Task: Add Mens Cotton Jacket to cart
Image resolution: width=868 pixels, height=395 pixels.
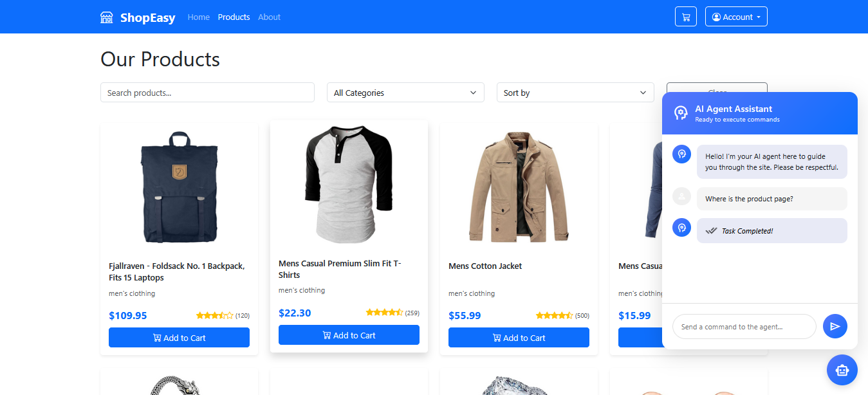Action: click(519, 338)
